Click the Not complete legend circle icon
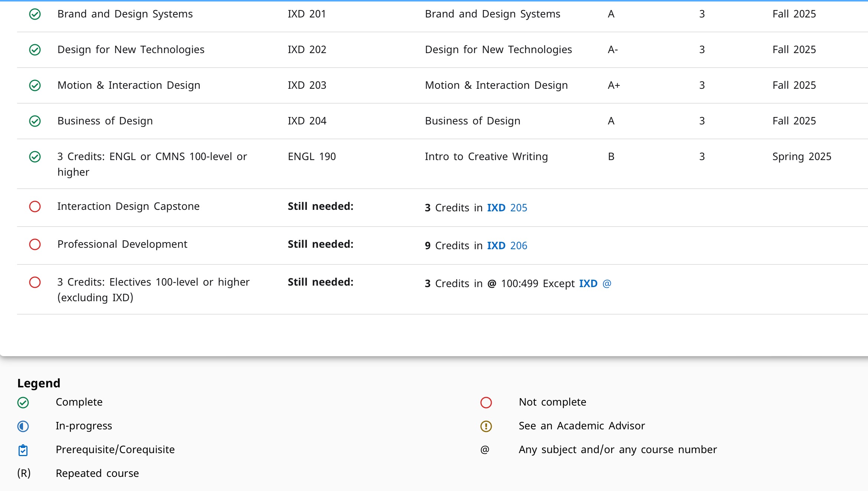Viewport: 868px width, 491px height. (x=486, y=403)
